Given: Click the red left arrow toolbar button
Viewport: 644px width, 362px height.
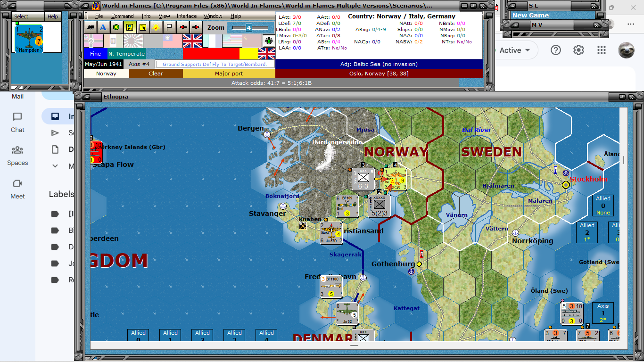Looking at the screenshot, I should [x=182, y=27].
